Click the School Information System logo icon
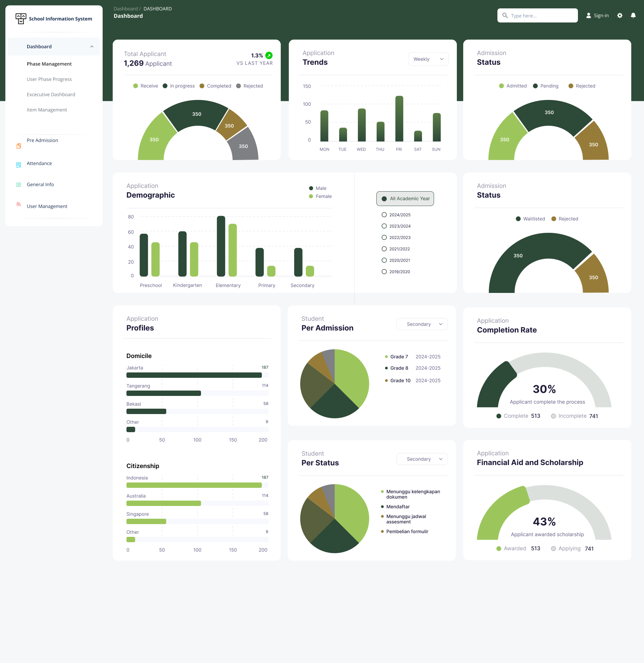This screenshot has width=644, height=663. click(x=21, y=18)
